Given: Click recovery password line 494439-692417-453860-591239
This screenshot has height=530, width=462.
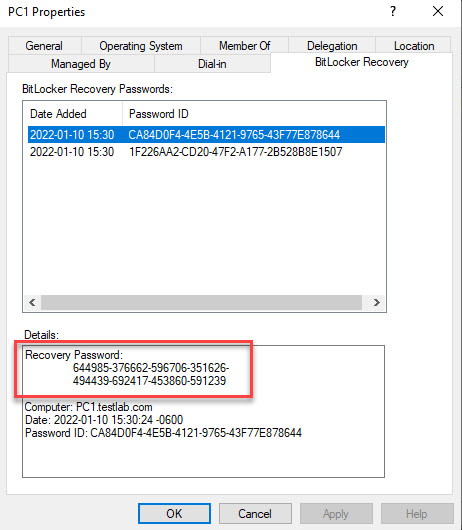Looking at the screenshot, I should coord(149,381).
